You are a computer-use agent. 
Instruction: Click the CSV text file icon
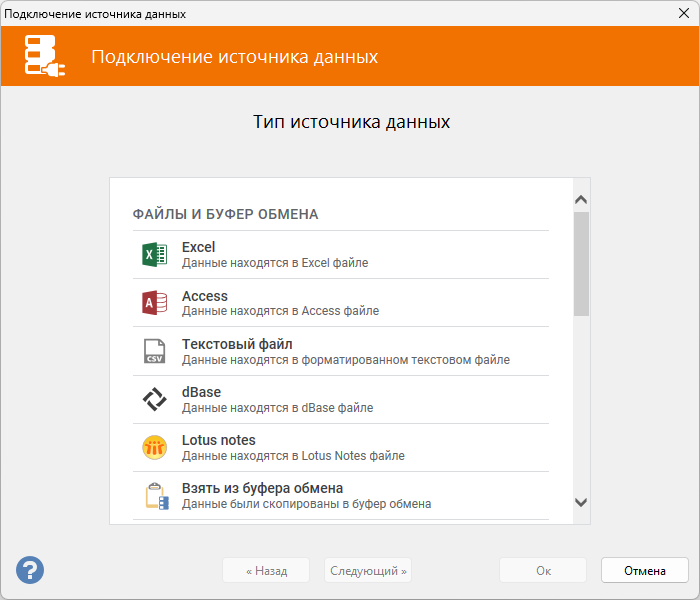(154, 351)
